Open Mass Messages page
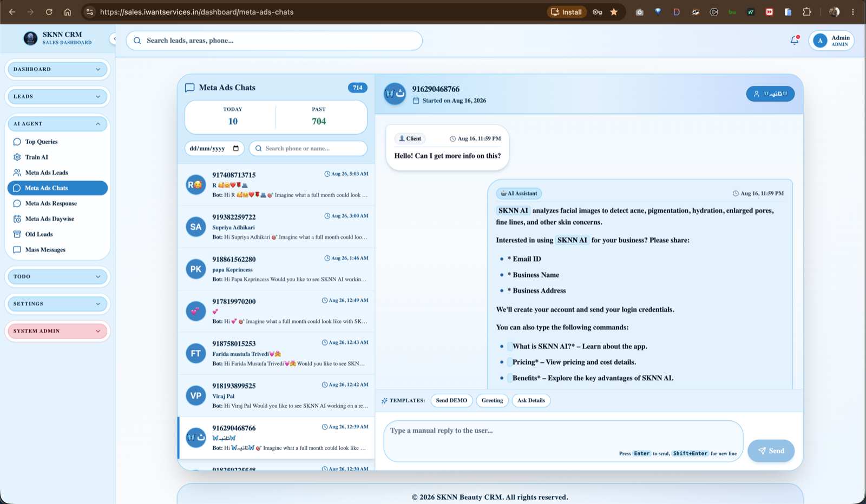Screen dimensions: 866x504 [57, 250]
